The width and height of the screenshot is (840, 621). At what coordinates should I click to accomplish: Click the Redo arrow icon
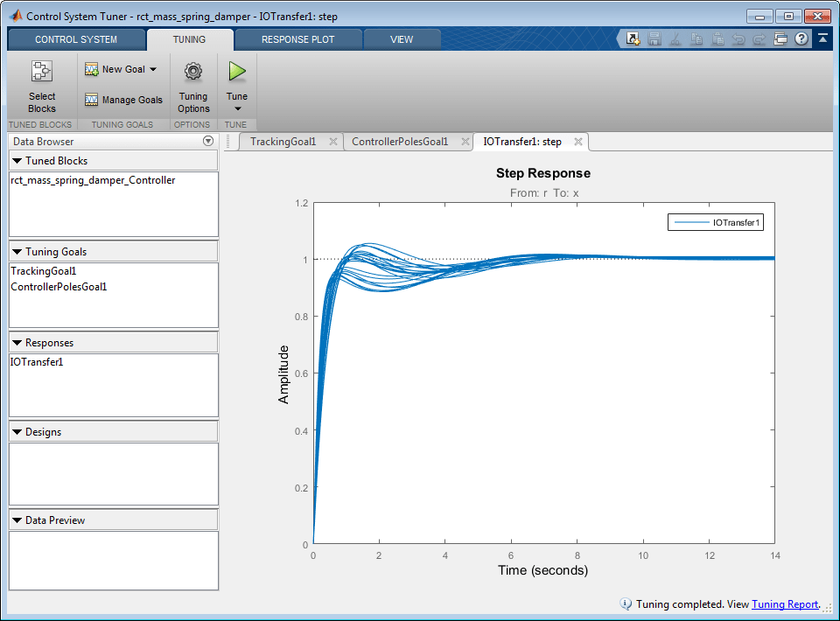[759, 38]
